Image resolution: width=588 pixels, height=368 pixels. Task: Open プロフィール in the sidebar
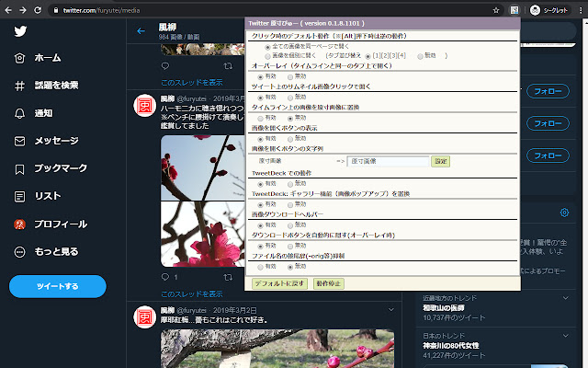(x=51, y=224)
